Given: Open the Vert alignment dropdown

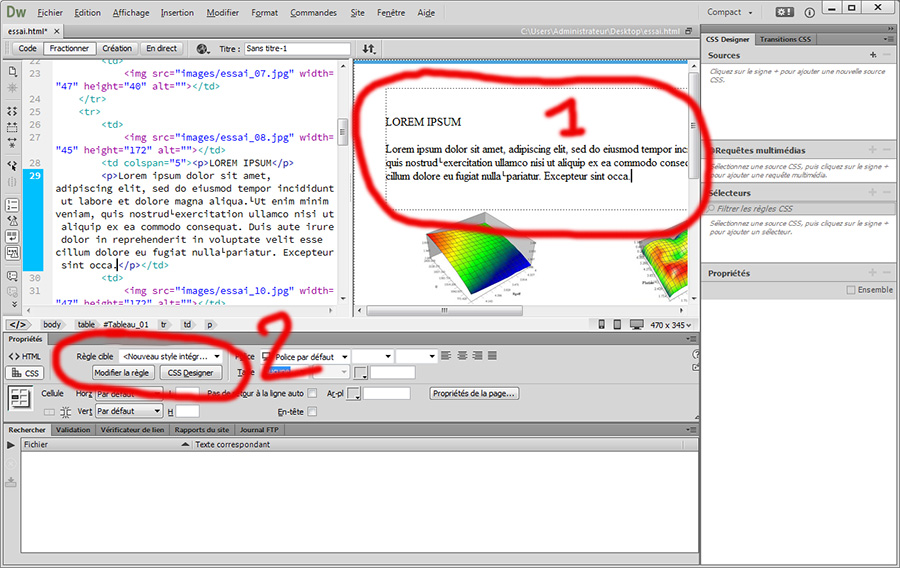Looking at the screenshot, I should 129,411.
